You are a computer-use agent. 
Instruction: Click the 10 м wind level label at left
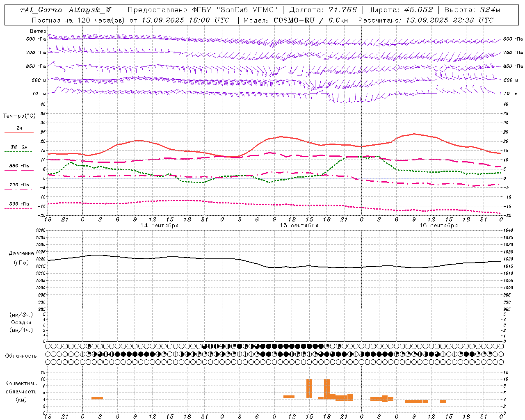[39, 94]
